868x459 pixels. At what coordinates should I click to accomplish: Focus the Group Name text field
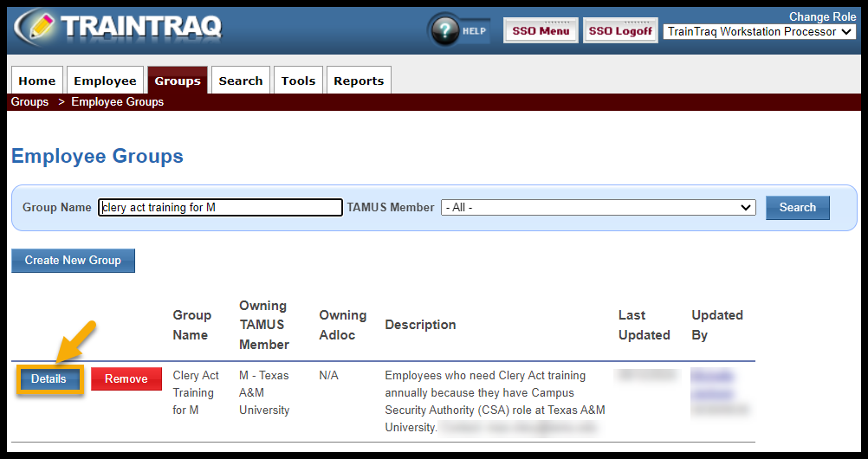[220, 208]
